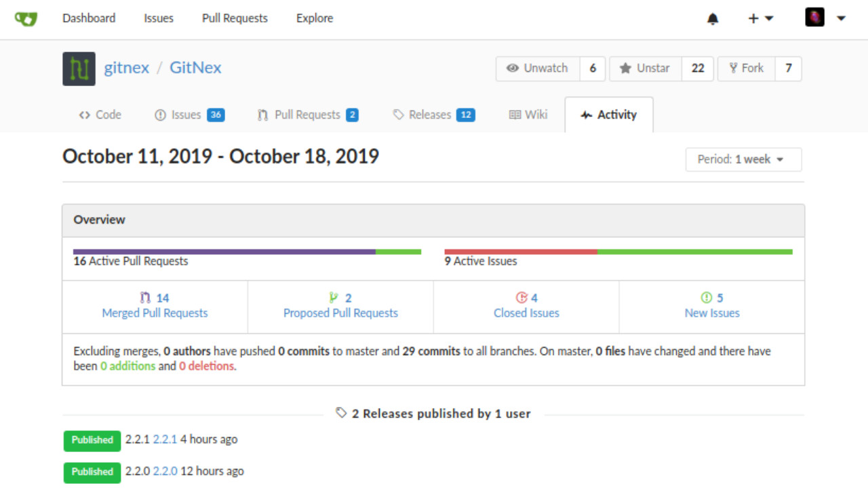Open the user avatar dropdown menu
This screenshot has height=488, width=868.
[825, 18]
